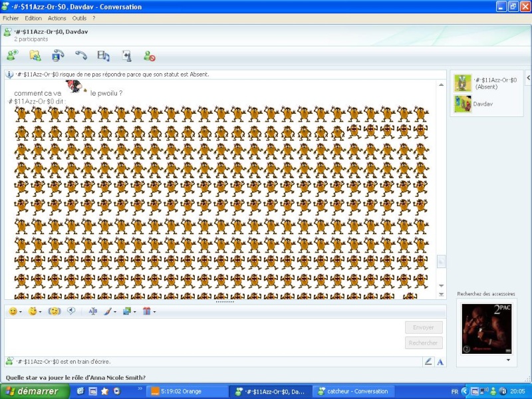Click the conversation scrollbar thumb
532x399 pixels.
pyautogui.click(x=441, y=261)
